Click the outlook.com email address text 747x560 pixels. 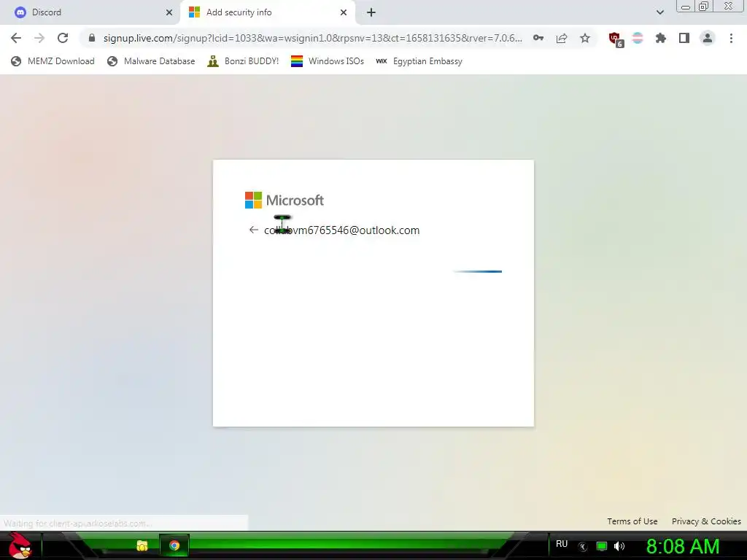(341, 230)
